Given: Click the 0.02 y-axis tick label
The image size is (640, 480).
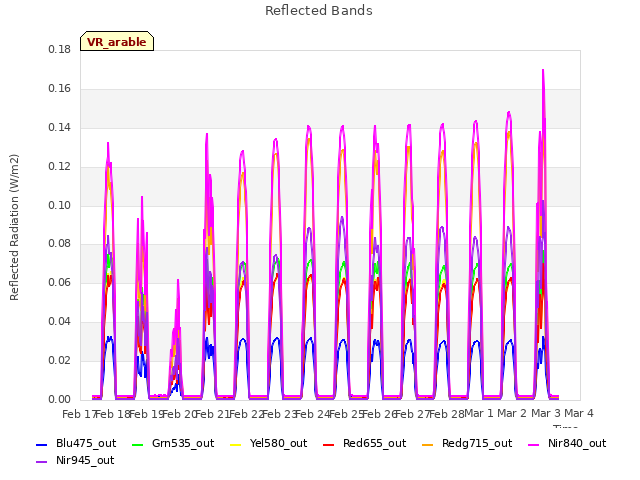Looking at the screenshot, I should point(60,360).
